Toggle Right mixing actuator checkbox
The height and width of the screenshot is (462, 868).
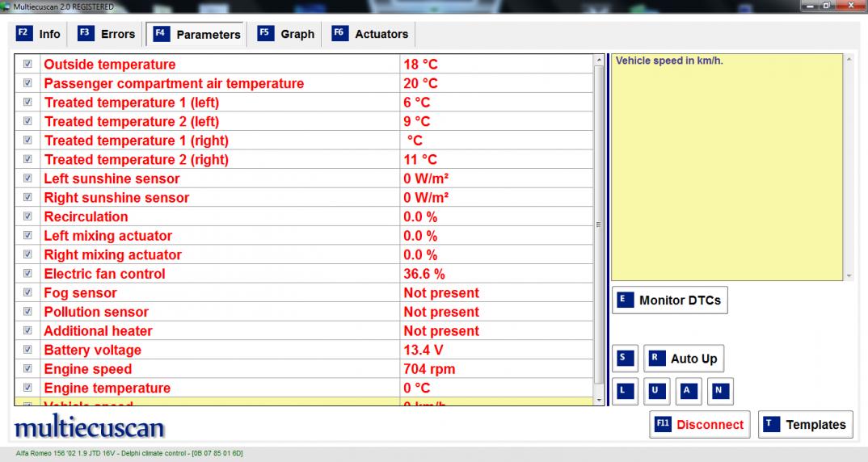(x=27, y=254)
